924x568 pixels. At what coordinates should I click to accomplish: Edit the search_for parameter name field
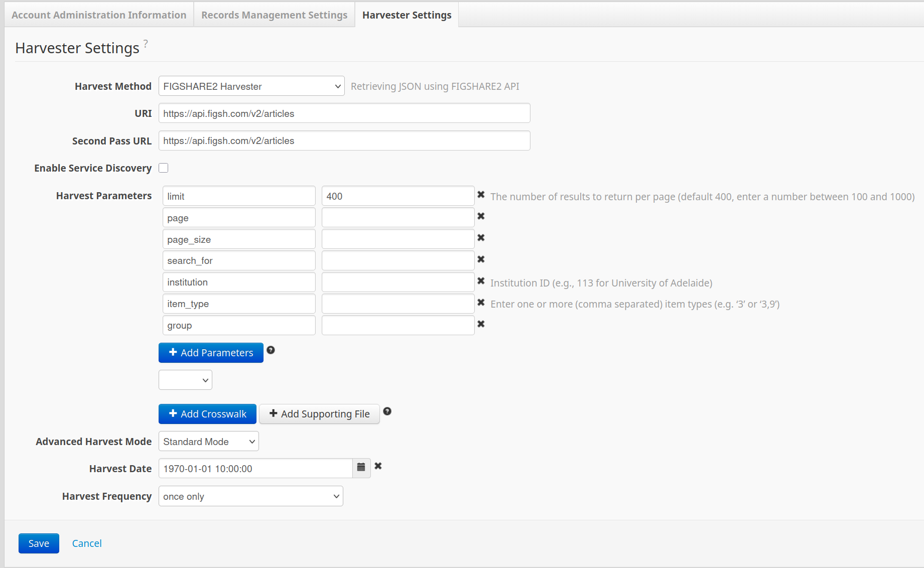pyautogui.click(x=239, y=261)
